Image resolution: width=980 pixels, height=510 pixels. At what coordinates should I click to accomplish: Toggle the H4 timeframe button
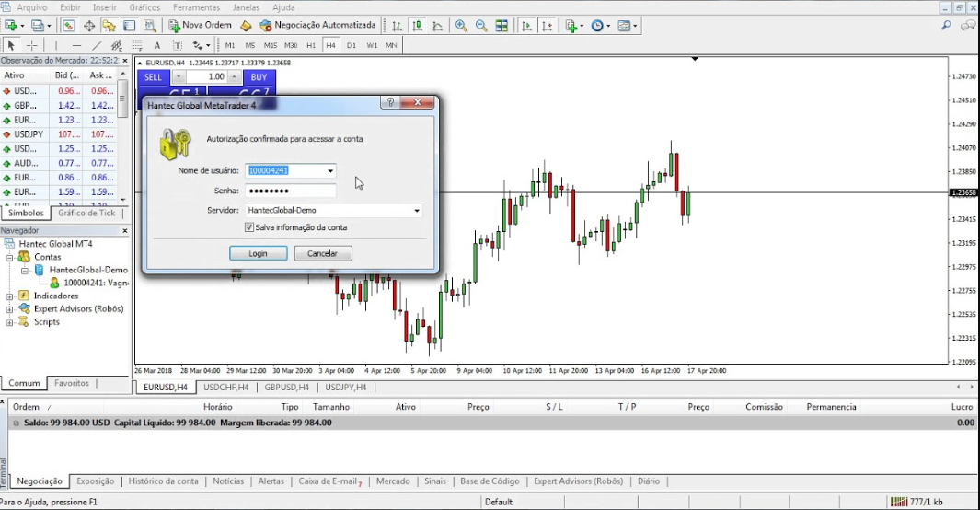[330, 45]
